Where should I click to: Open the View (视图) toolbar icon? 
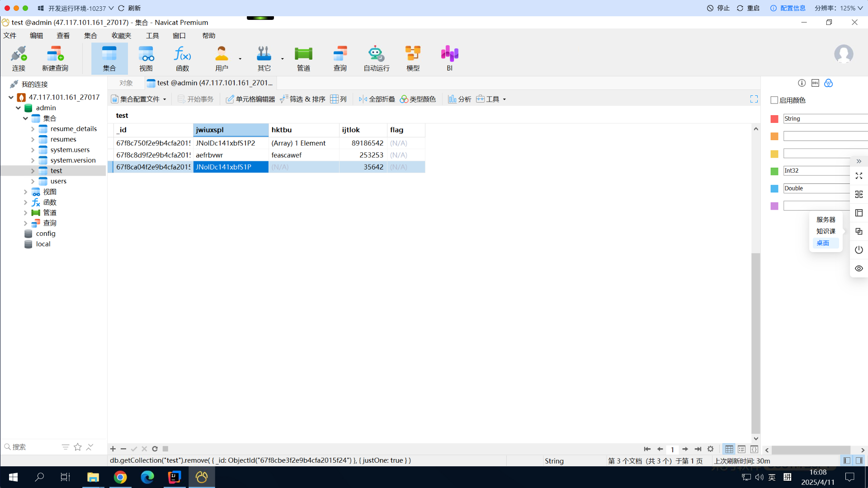point(146,59)
